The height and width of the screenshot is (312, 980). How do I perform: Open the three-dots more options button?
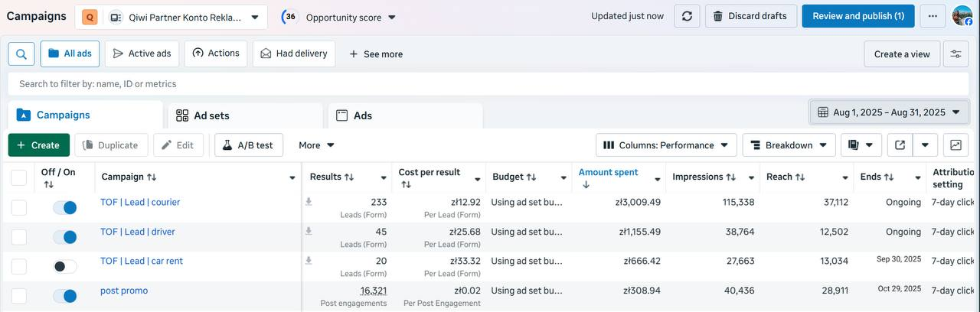tap(933, 16)
